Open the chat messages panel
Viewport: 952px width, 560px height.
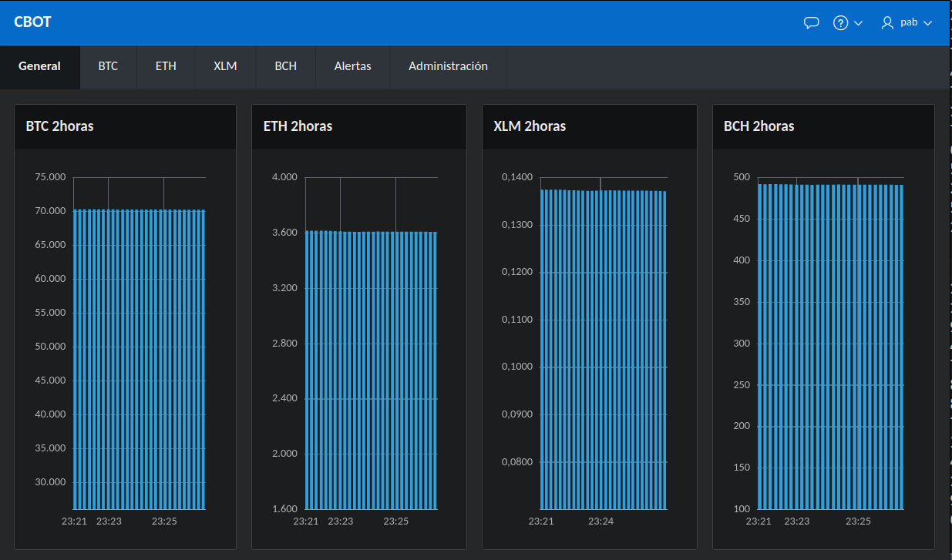(811, 22)
